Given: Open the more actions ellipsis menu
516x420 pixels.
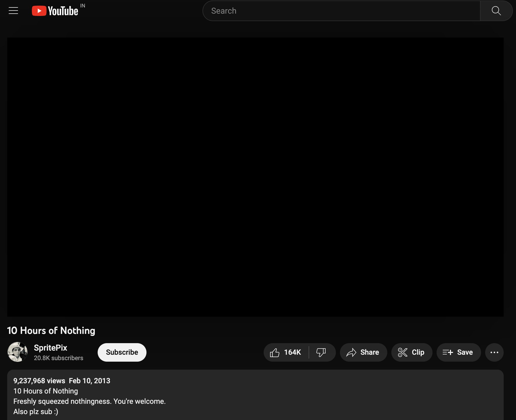Looking at the screenshot, I should 494,352.
